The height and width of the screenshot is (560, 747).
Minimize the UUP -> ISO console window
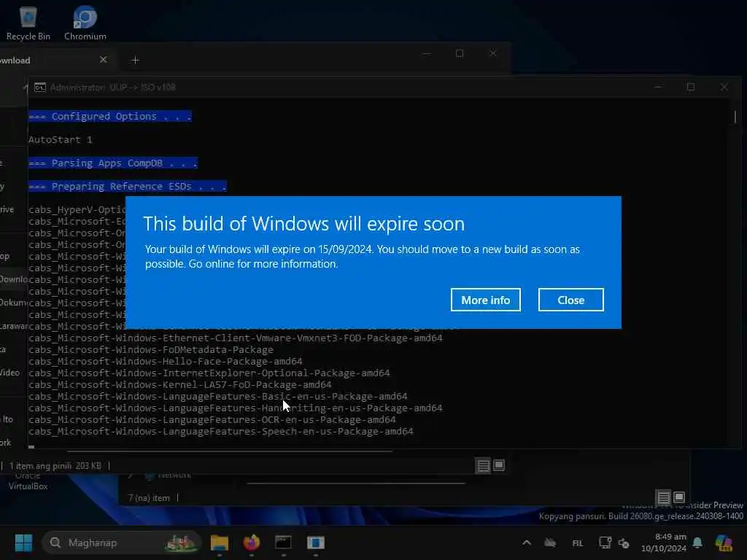tap(657, 87)
